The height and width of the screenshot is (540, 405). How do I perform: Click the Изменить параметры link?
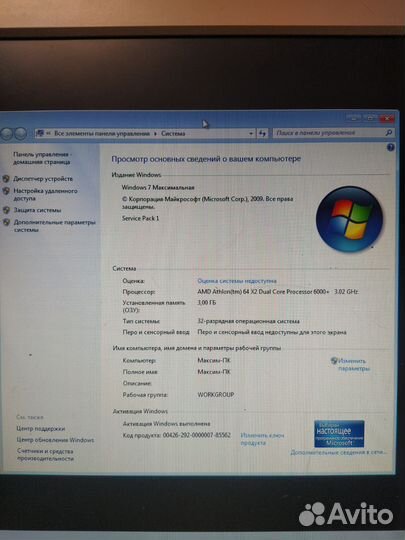354,365
